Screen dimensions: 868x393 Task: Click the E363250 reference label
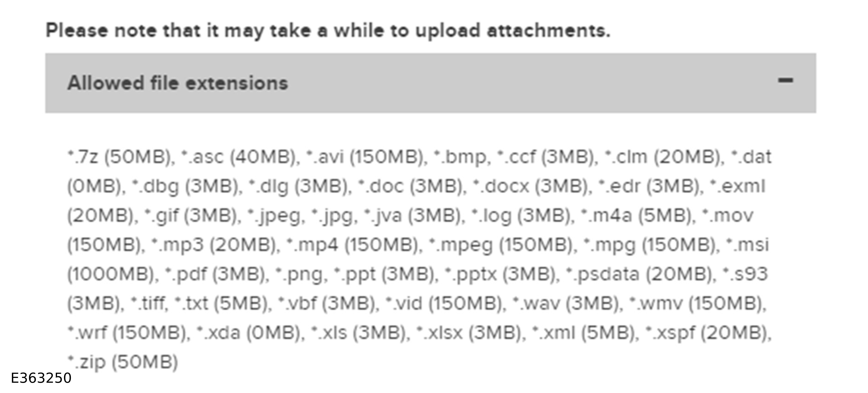point(41,378)
